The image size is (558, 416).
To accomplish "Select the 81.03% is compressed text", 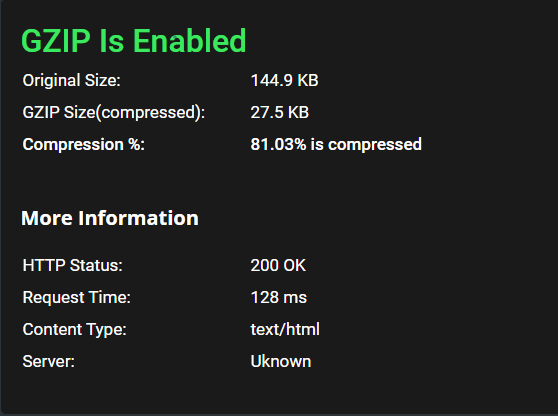I will click(336, 144).
